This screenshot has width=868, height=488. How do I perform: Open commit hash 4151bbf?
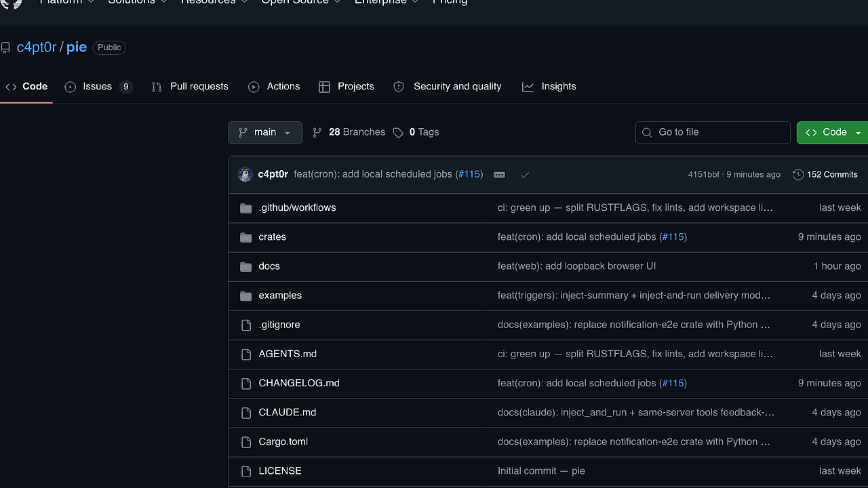[704, 175]
